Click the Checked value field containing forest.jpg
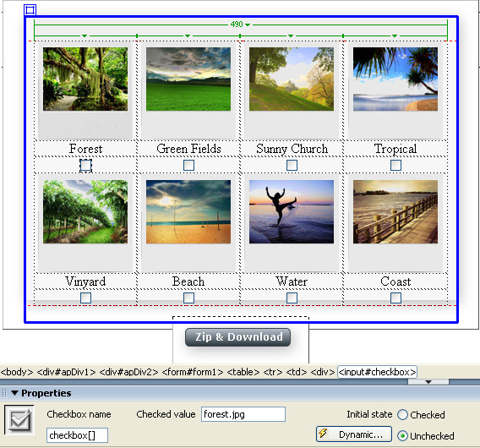 [243, 414]
